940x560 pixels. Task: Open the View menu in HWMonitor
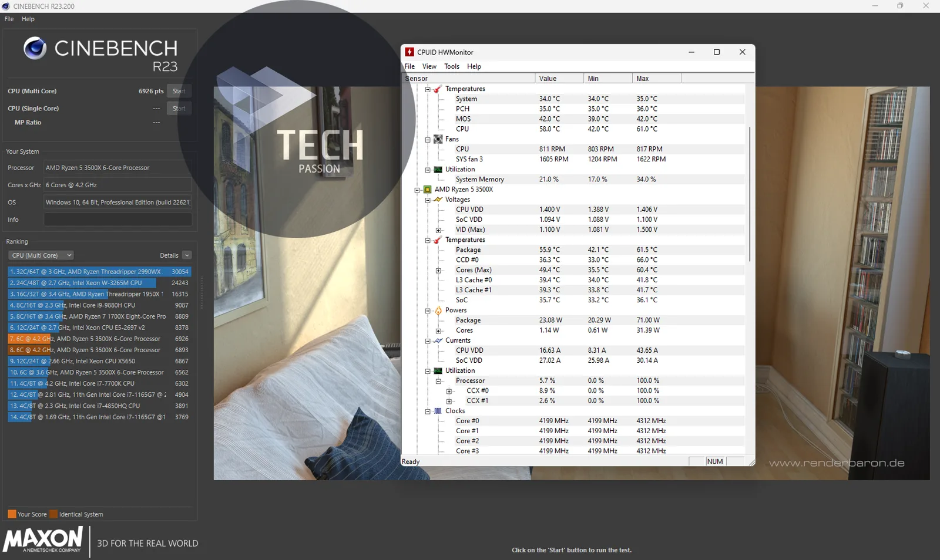tap(429, 66)
